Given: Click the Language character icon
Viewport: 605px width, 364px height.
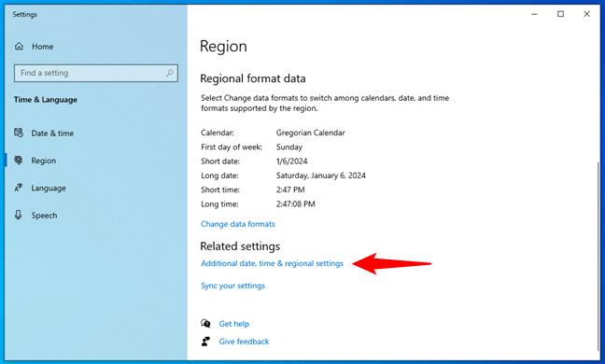Looking at the screenshot, I should tap(19, 188).
